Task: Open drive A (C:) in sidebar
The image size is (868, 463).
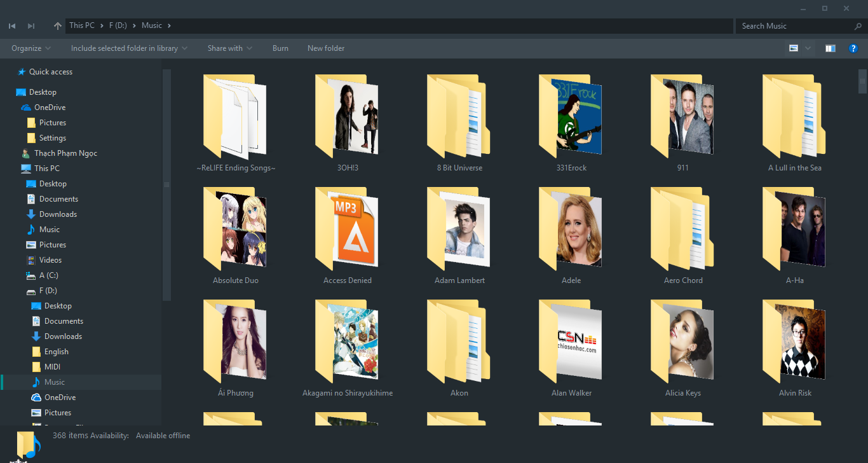Action: [49, 275]
